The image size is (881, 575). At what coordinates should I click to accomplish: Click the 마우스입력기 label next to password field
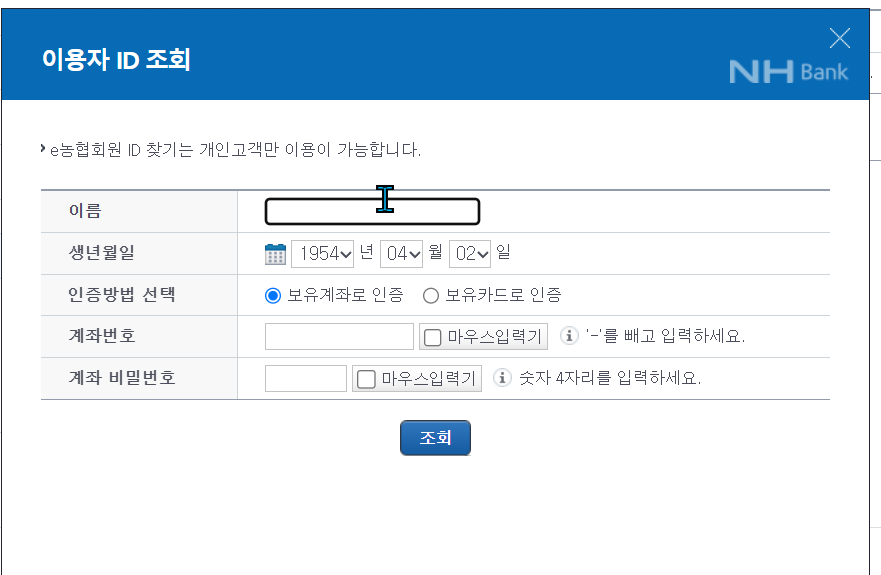[x=429, y=378]
